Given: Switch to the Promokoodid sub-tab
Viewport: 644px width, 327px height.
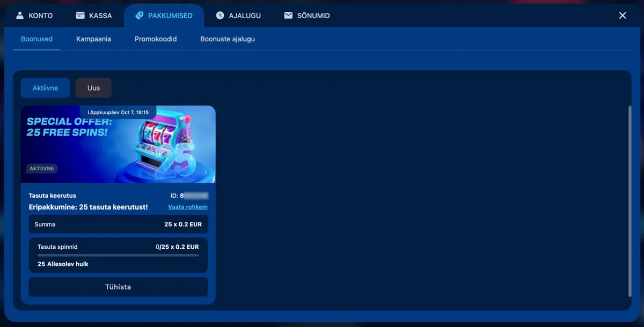Looking at the screenshot, I should [x=156, y=39].
